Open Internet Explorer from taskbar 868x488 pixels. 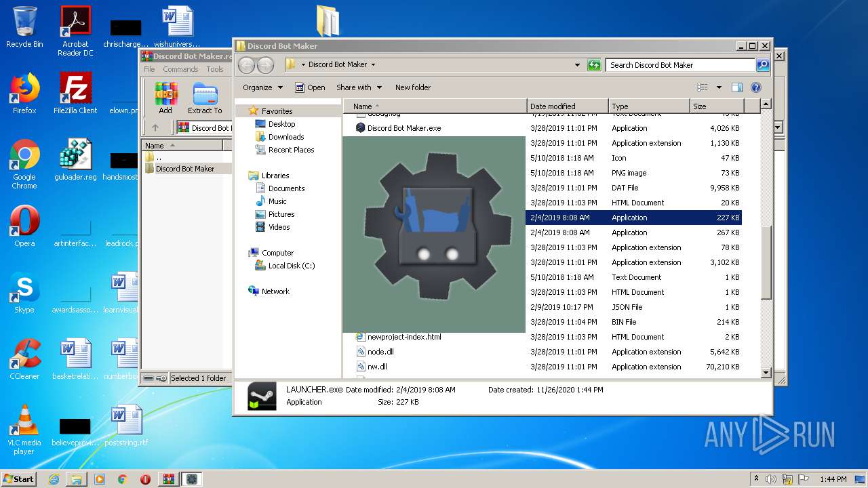(x=54, y=479)
